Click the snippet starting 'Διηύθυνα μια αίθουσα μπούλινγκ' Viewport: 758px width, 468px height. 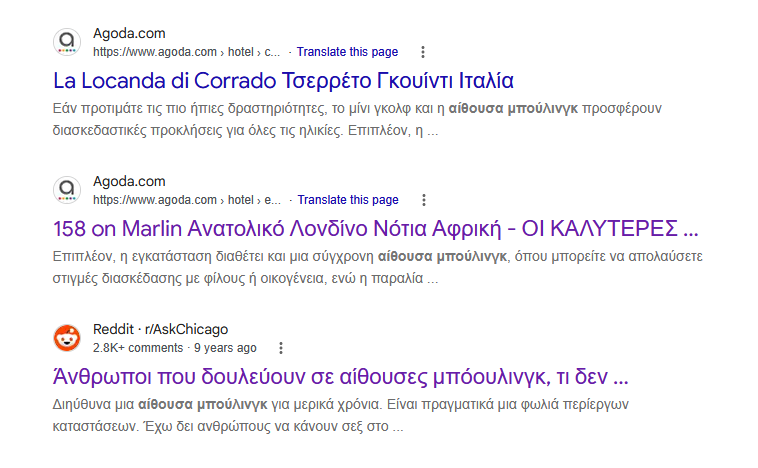[340, 415]
